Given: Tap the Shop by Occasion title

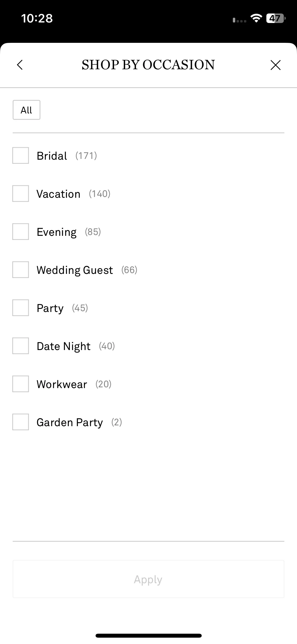Looking at the screenshot, I should coord(148,65).
